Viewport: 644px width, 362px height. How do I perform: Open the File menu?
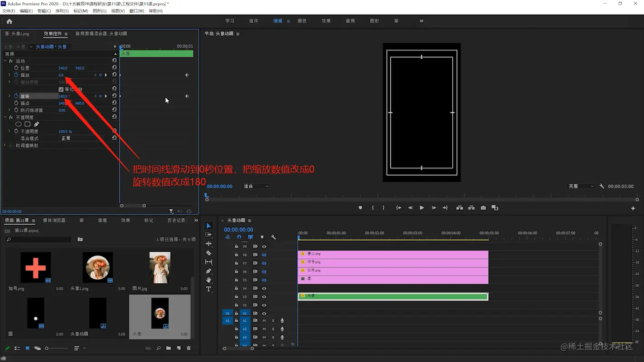pyautogui.click(x=9, y=11)
